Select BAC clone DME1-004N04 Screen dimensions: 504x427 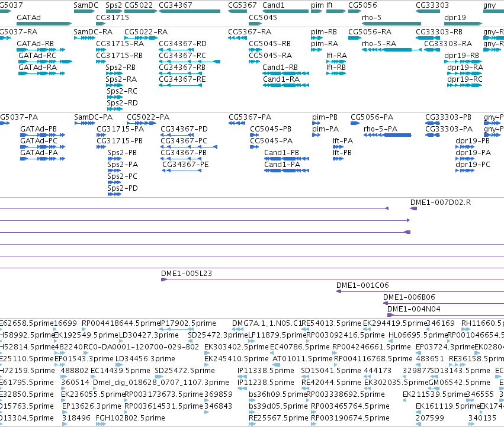[445, 315]
